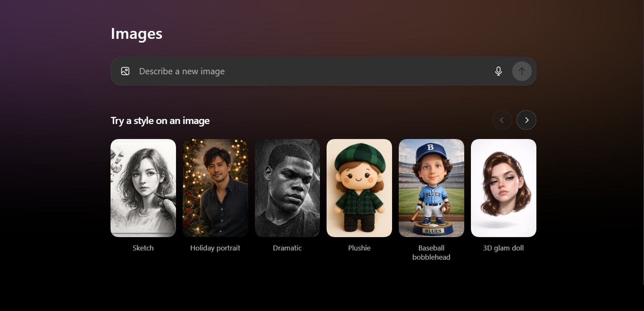Select the Holiday portrait label text

tap(215, 248)
